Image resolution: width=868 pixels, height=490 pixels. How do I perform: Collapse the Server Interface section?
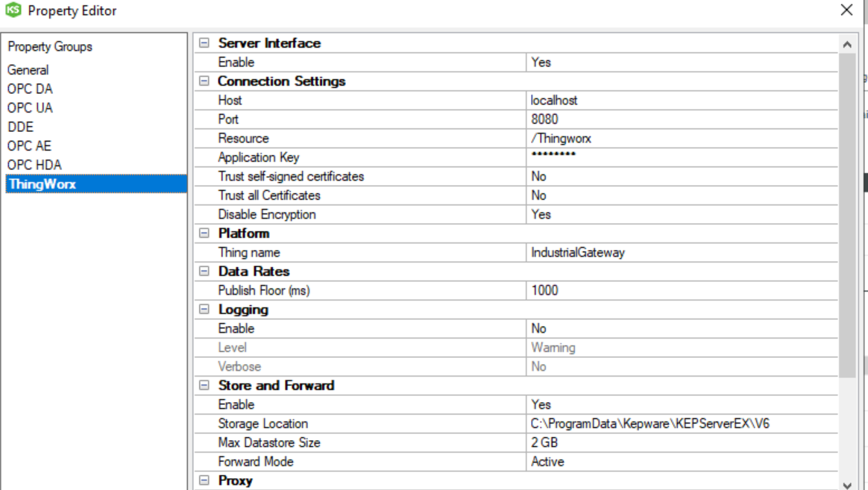[x=204, y=43]
